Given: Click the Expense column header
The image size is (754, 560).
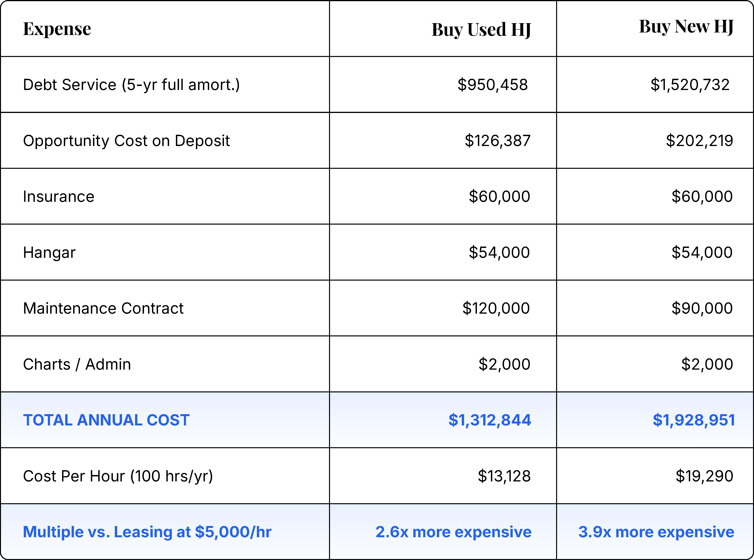Looking at the screenshot, I should tap(57, 29).
